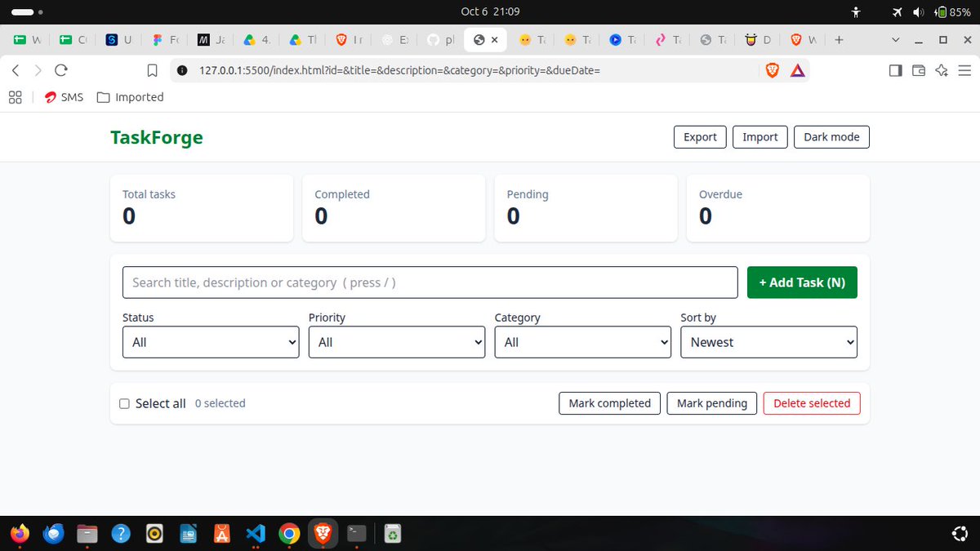Viewport: 980px width, 551px height.
Task: Open the clock showing Oct 6 21:09
Action: tap(490, 11)
